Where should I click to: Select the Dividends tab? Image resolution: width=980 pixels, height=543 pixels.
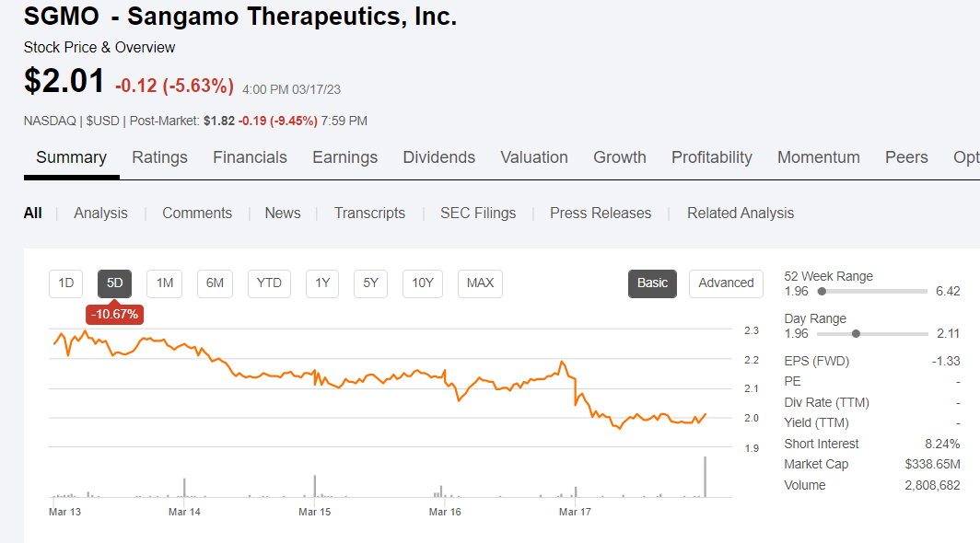438,157
